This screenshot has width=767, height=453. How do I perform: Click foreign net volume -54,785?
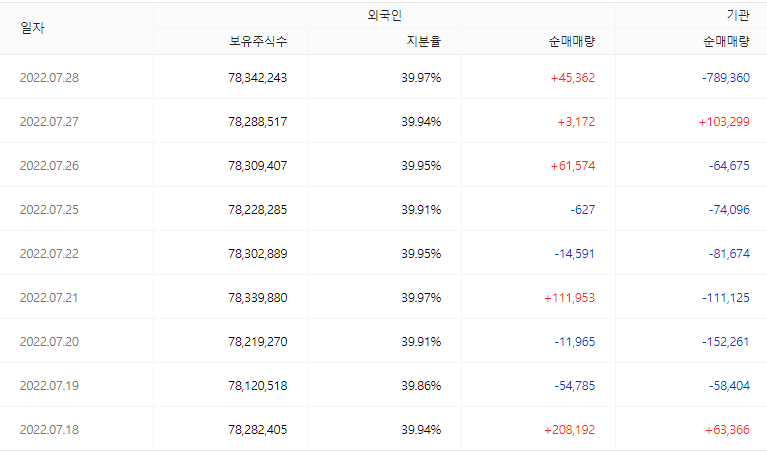click(x=575, y=386)
